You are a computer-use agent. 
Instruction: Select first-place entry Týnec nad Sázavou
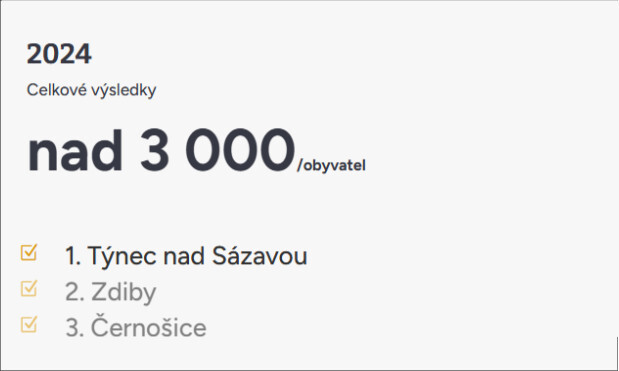(x=186, y=256)
